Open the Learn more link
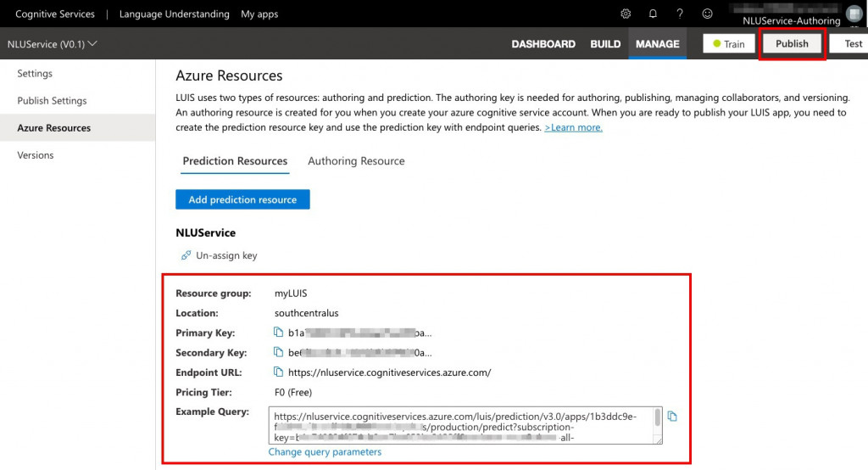 574,127
